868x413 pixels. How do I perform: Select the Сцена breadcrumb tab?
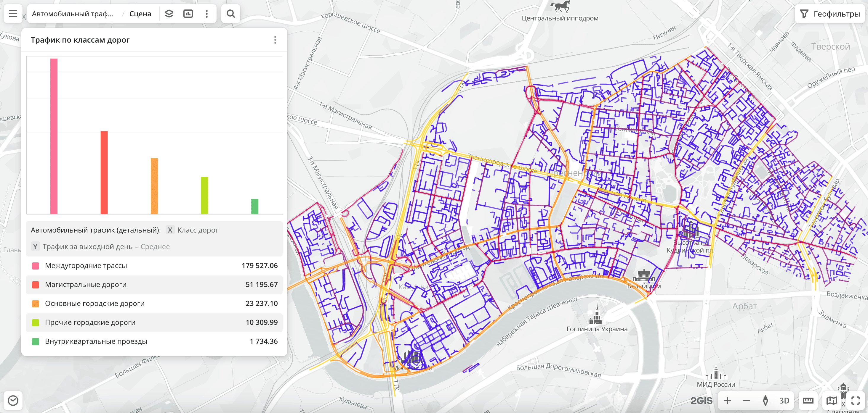(140, 14)
